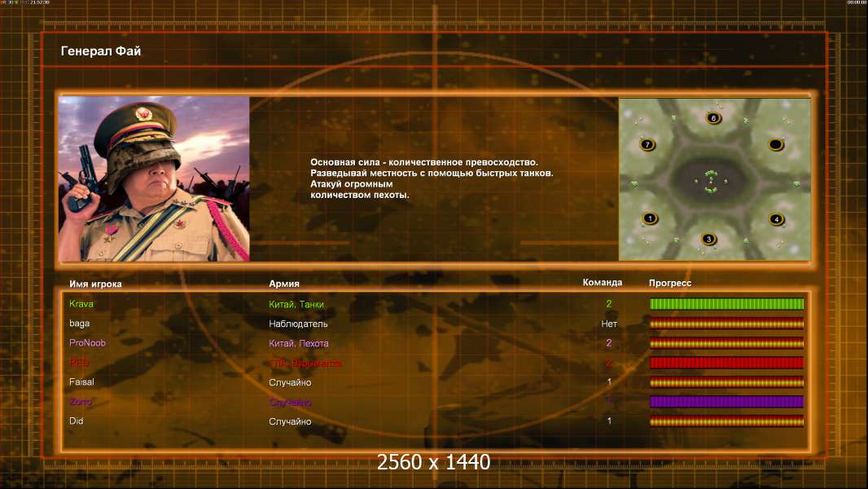Click start position marker 7 on map

point(647,145)
